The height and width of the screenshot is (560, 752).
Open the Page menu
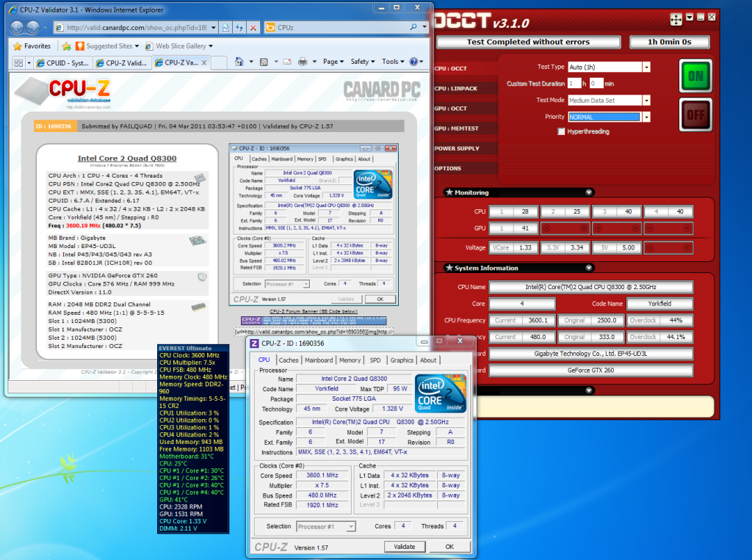point(333,62)
